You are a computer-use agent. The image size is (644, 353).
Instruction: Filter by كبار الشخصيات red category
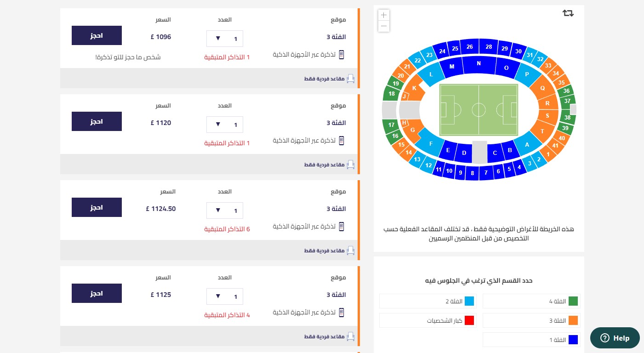click(428, 320)
